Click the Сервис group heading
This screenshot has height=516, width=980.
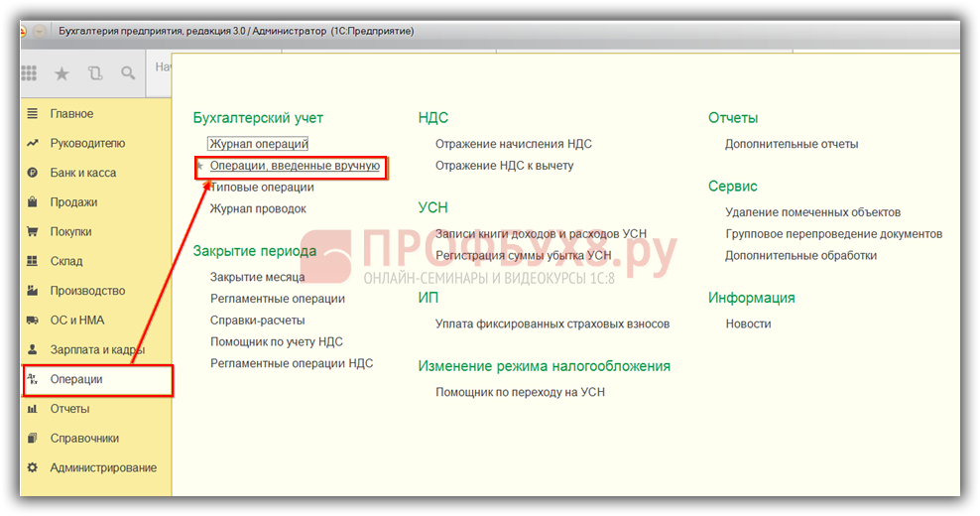[732, 186]
